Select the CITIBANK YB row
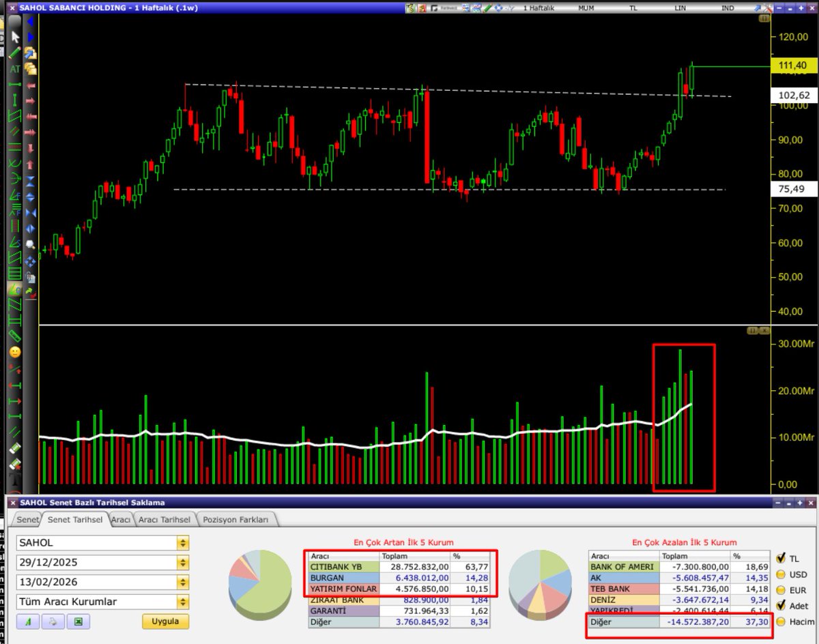The height and width of the screenshot is (644, 819). point(401,567)
